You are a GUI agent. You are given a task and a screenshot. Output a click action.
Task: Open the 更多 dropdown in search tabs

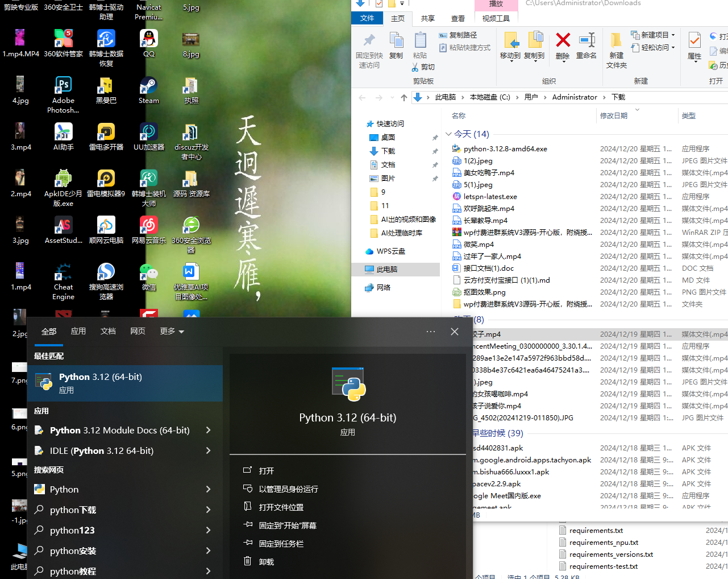(172, 331)
